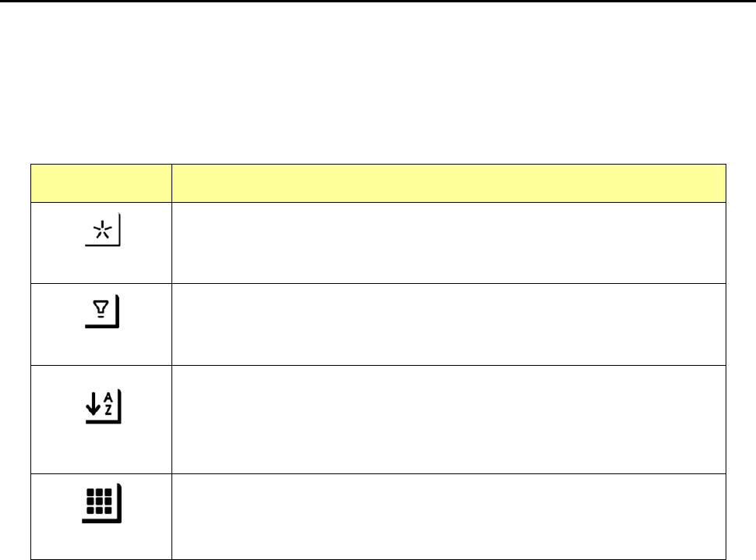The width and height of the screenshot is (756, 560).
Task: Click the empty cell beside the sort icon
Action: pos(448,419)
